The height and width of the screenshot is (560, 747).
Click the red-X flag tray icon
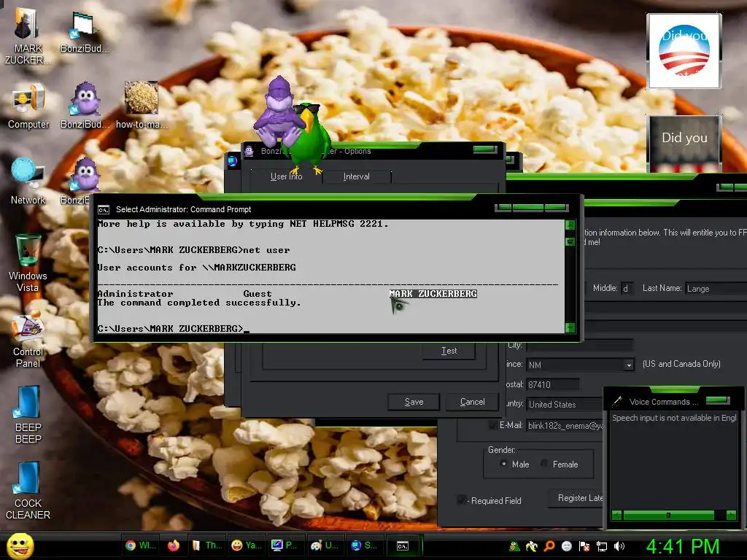[x=584, y=546]
